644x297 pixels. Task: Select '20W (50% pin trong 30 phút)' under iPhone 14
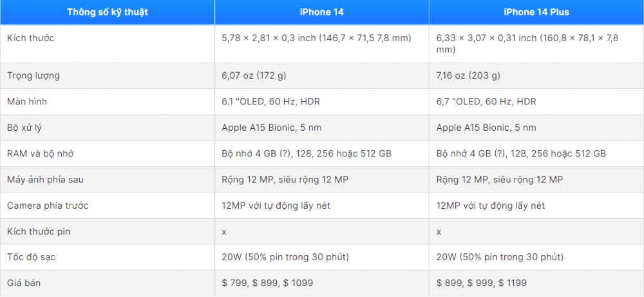pos(285,258)
